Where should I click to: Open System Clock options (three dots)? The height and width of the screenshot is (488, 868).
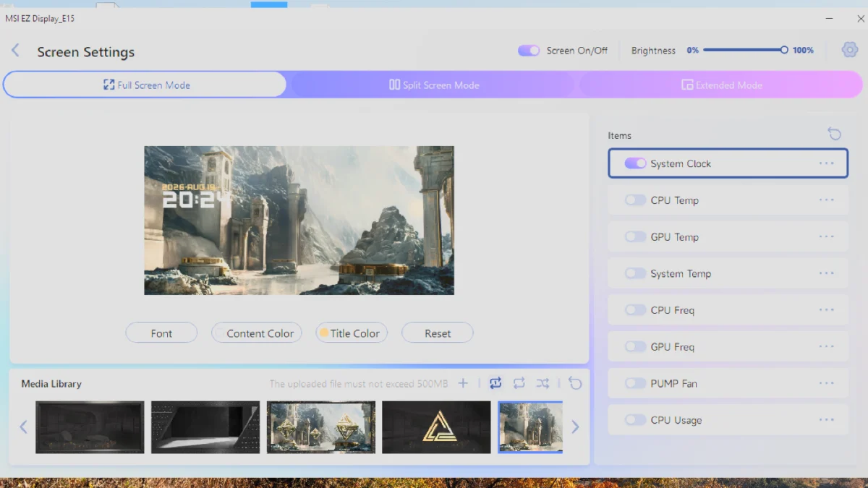(x=827, y=163)
